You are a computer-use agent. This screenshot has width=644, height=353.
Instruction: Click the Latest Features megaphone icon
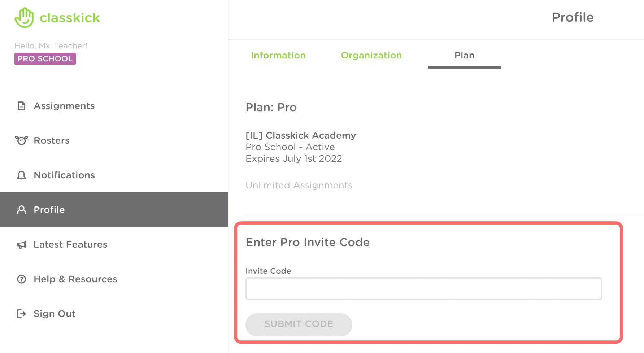click(22, 245)
